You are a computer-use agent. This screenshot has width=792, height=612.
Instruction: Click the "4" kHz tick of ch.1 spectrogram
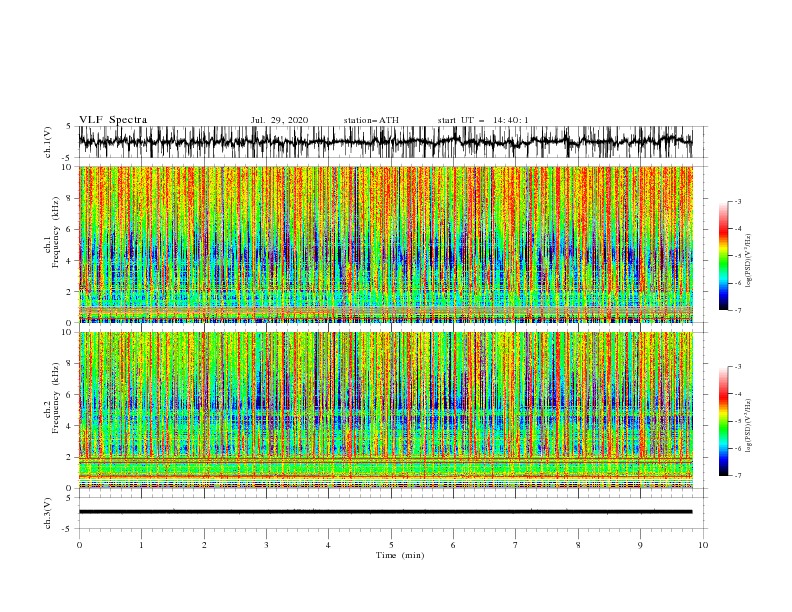pos(70,261)
